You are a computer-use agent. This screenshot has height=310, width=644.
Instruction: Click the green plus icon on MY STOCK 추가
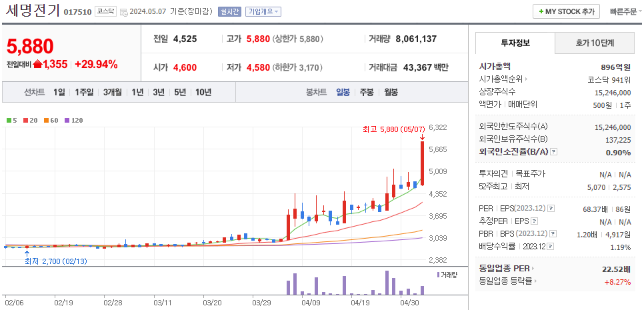click(x=541, y=12)
